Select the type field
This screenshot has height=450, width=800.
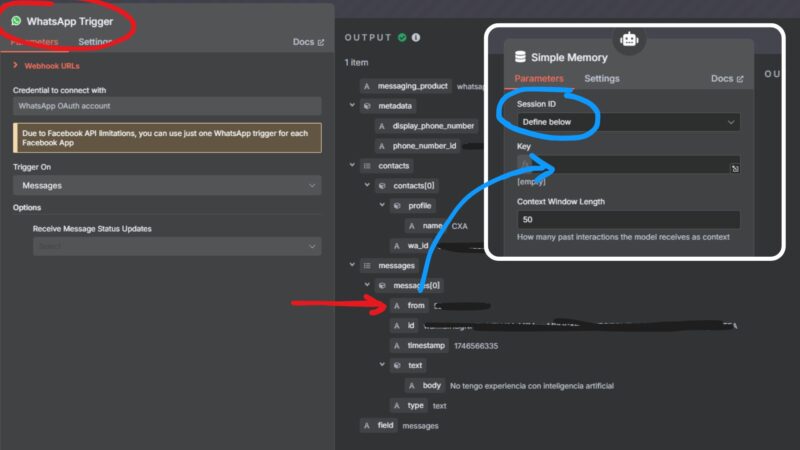pyautogui.click(x=409, y=405)
